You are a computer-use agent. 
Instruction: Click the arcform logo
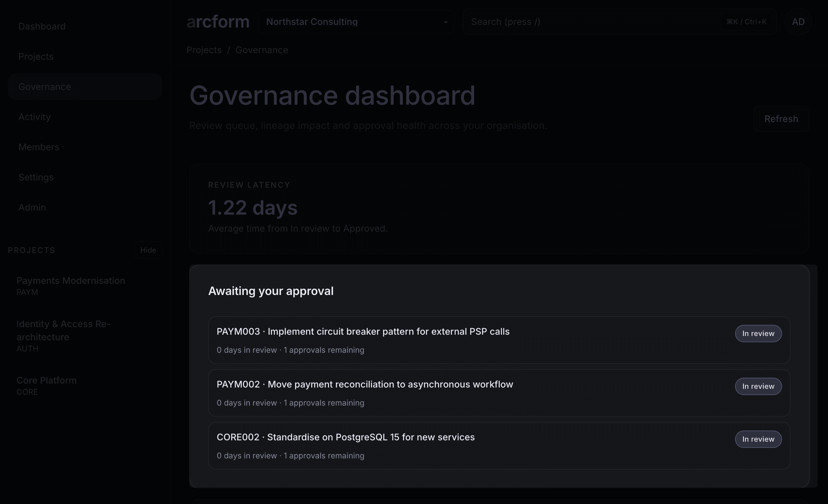point(218,21)
